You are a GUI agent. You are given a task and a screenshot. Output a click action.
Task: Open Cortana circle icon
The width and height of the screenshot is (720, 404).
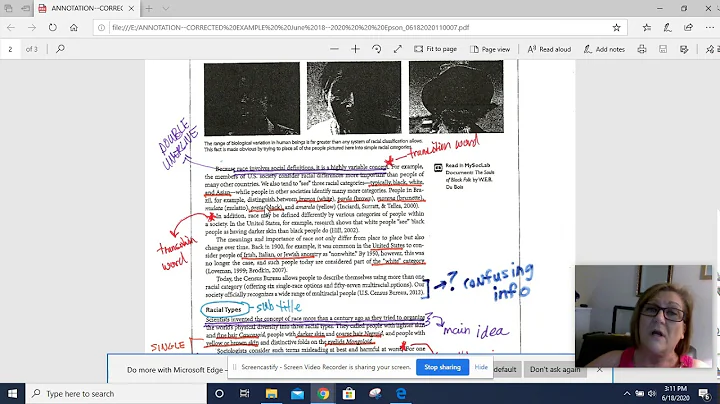pyautogui.click(x=219, y=393)
